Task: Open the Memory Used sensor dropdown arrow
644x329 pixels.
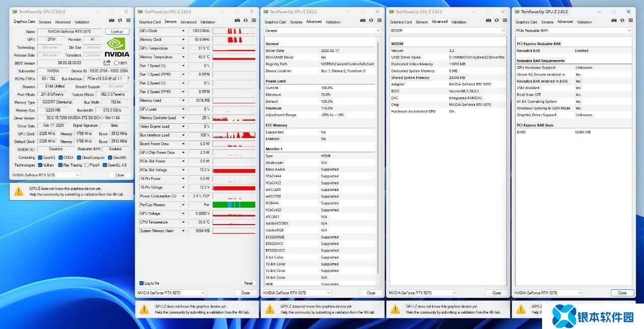Action: (183, 100)
